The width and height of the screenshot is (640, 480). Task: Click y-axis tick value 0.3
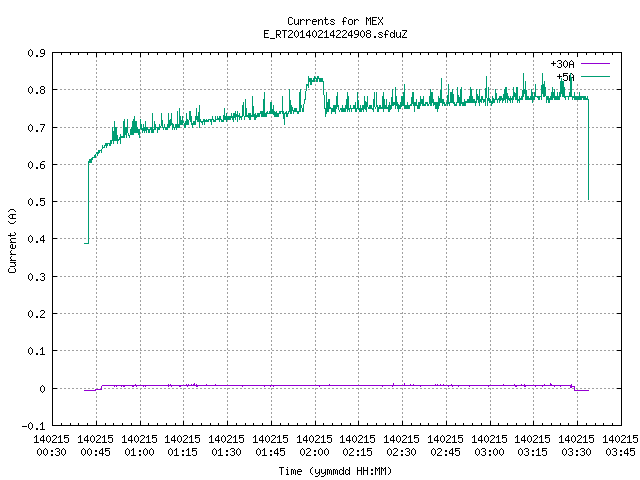pyautogui.click(x=36, y=277)
